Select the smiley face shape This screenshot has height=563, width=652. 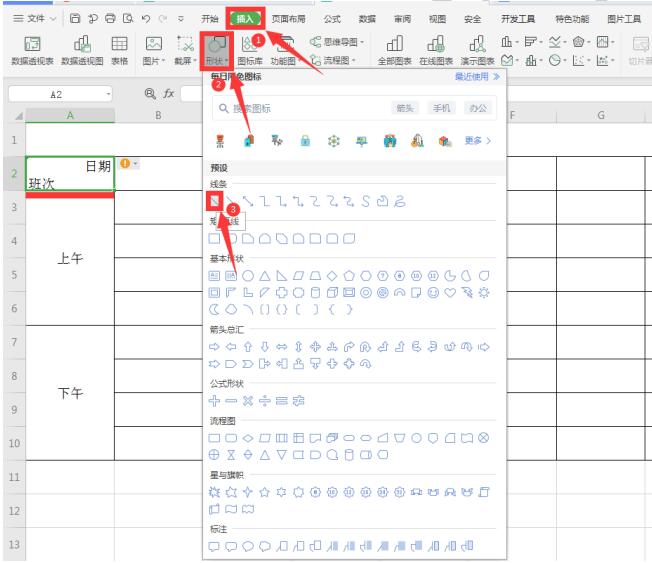(433, 293)
